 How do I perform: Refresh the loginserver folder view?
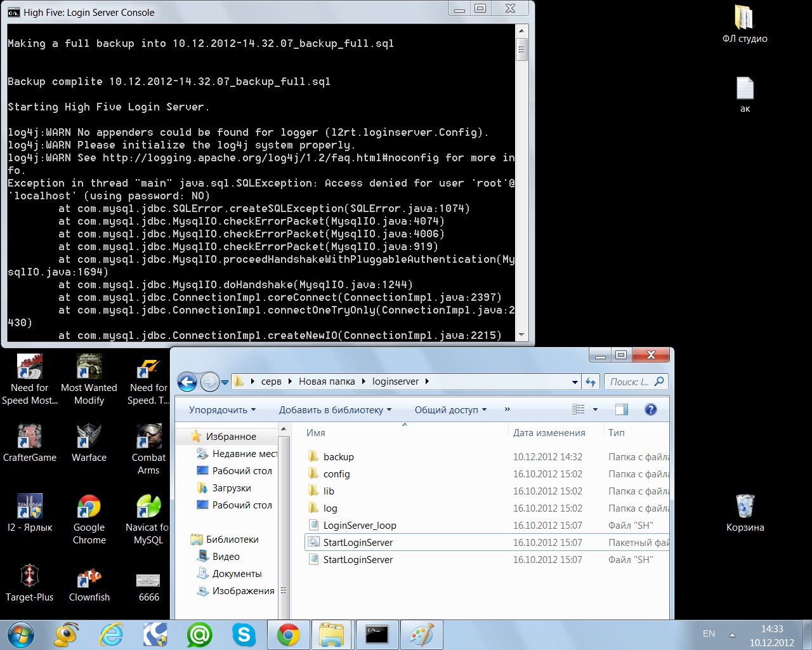591,381
